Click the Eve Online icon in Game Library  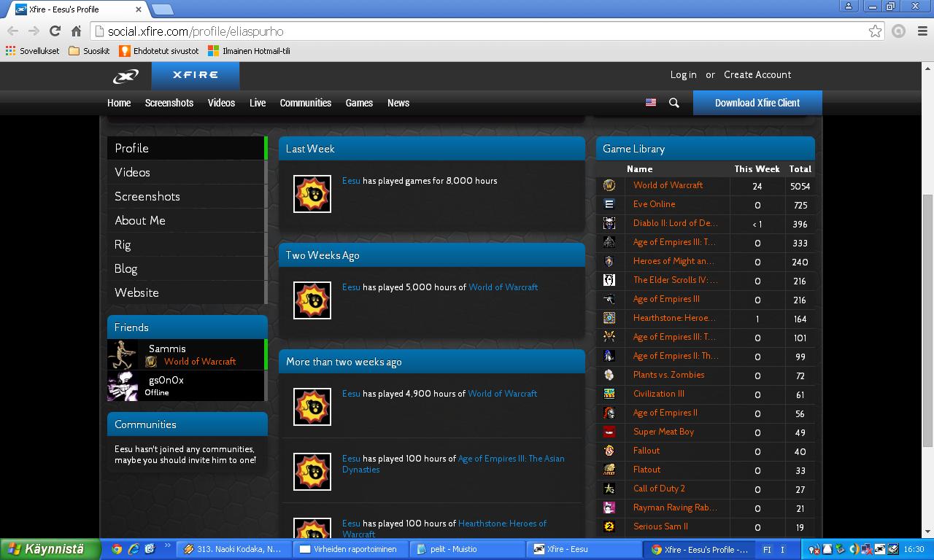[609, 205]
